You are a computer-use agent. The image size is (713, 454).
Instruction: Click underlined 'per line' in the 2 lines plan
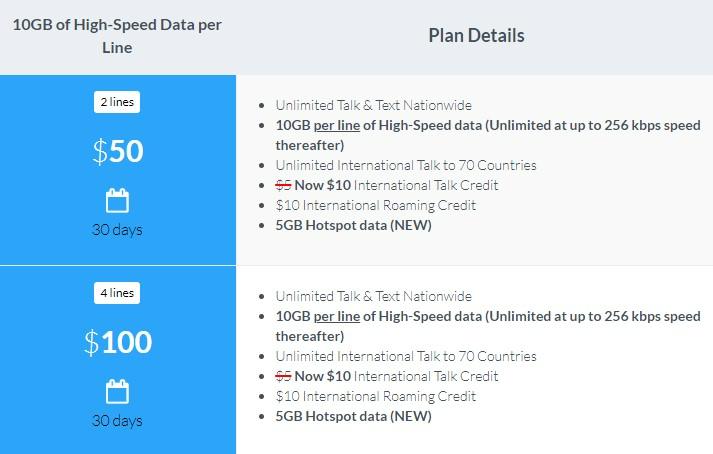[x=336, y=125]
